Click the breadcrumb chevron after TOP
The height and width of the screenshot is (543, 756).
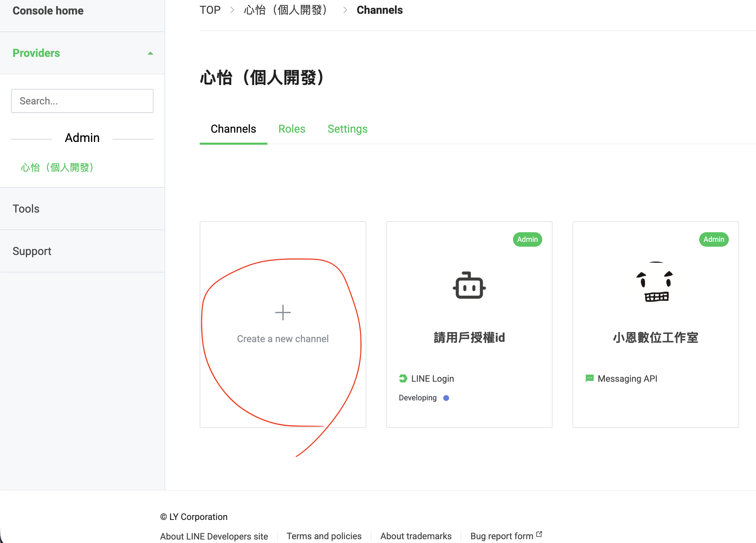point(232,10)
